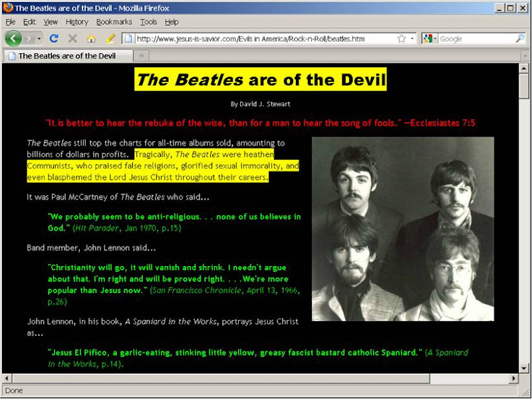Open the Bookmarks menu
532x399 pixels.
114,21
